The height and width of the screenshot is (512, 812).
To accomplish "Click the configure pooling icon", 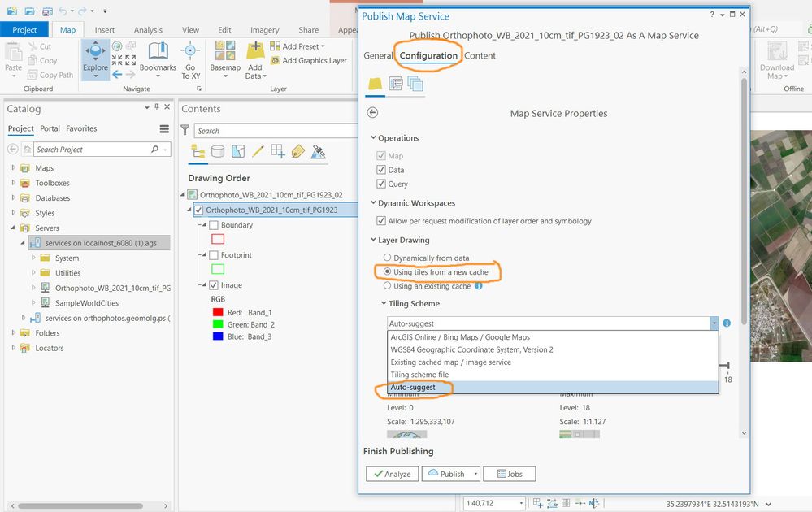I will point(415,84).
